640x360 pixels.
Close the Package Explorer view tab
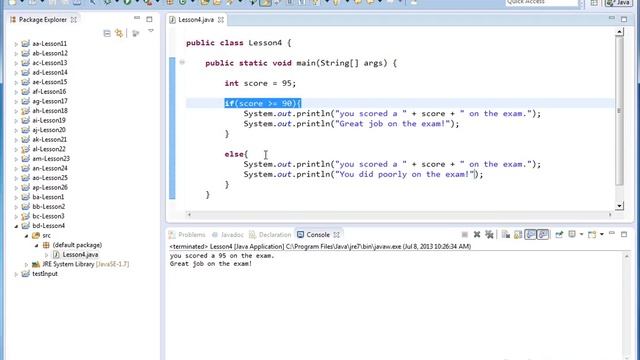coord(73,20)
